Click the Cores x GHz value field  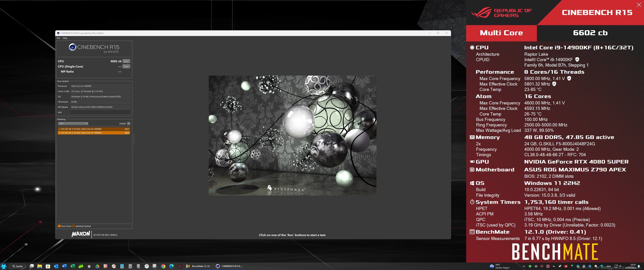(x=100, y=91)
